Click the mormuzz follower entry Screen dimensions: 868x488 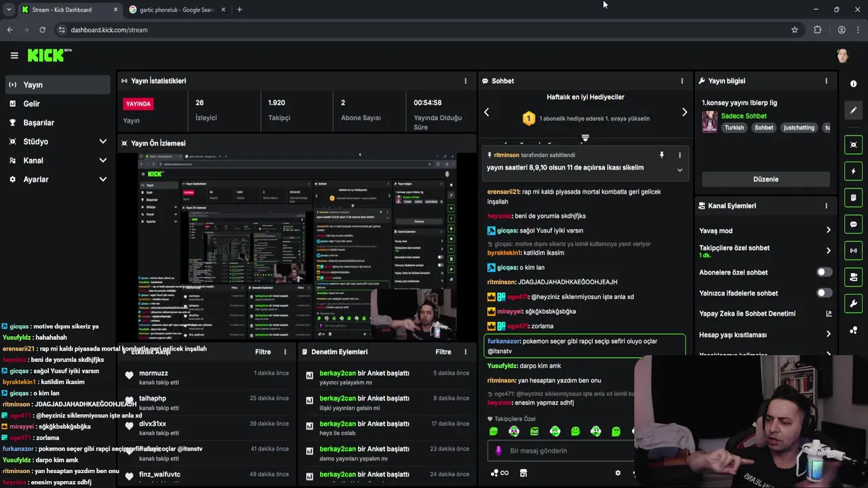tap(207, 378)
